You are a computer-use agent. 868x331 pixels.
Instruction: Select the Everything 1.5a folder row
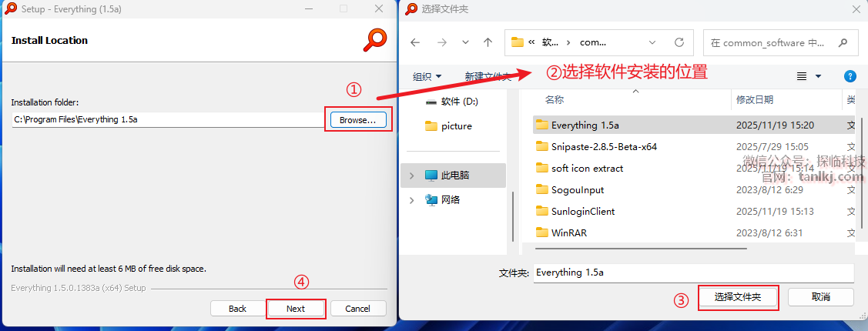695,125
